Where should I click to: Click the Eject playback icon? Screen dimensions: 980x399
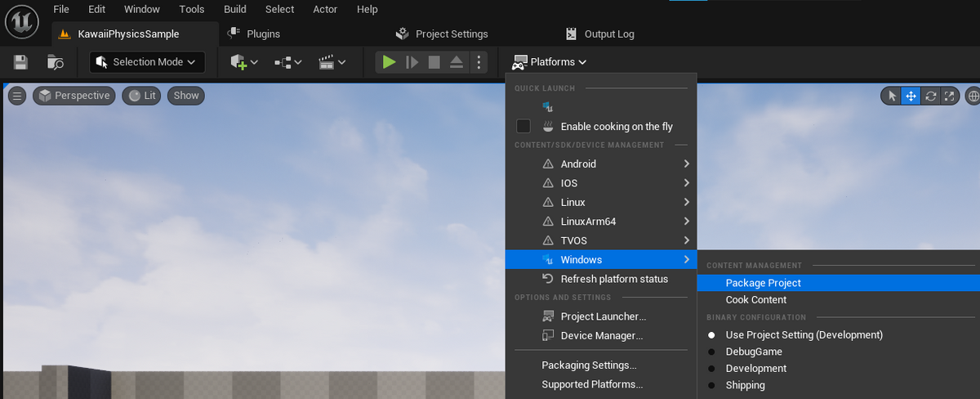click(457, 62)
